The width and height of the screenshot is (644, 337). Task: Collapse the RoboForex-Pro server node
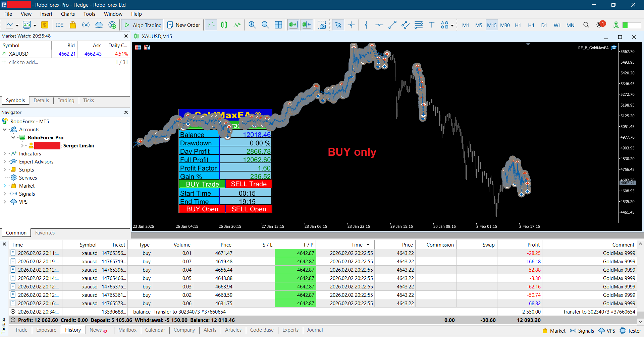13,138
